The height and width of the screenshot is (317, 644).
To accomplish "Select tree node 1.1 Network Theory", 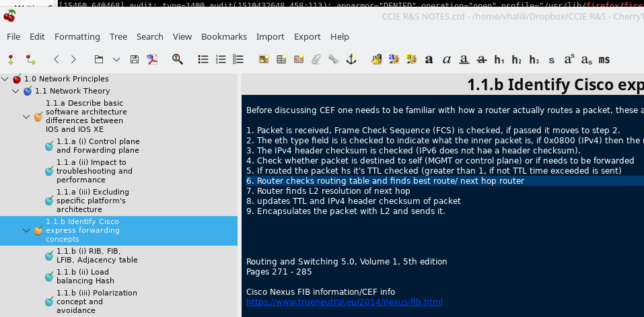I will (72, 91).
